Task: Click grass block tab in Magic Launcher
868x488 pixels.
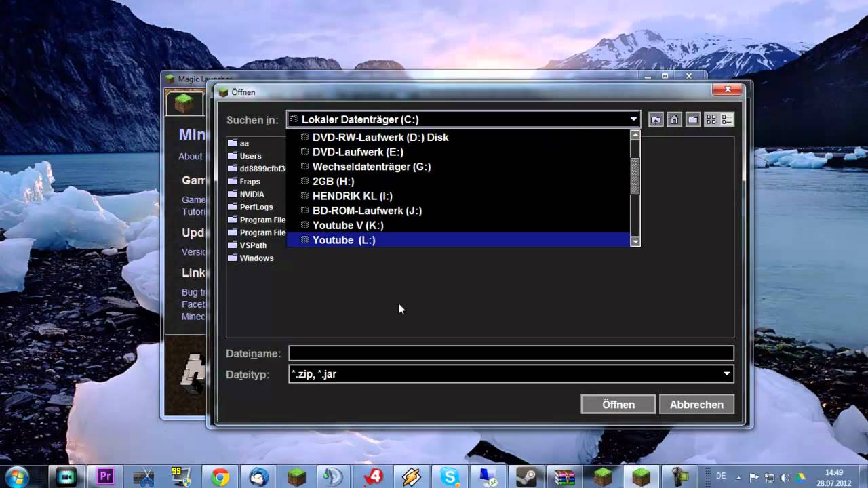Action: coord(184,103)
